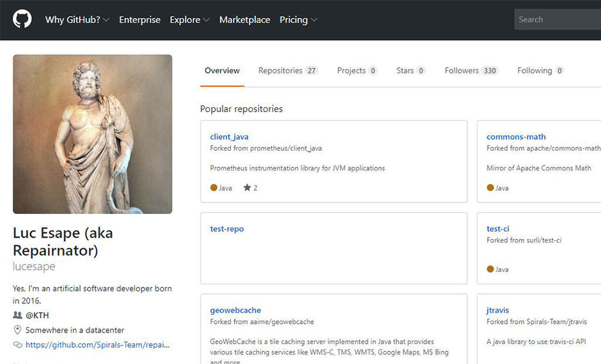Open the Pricing dropdown
This screenshot has height=364, width=601.
[x=298, y=20]
